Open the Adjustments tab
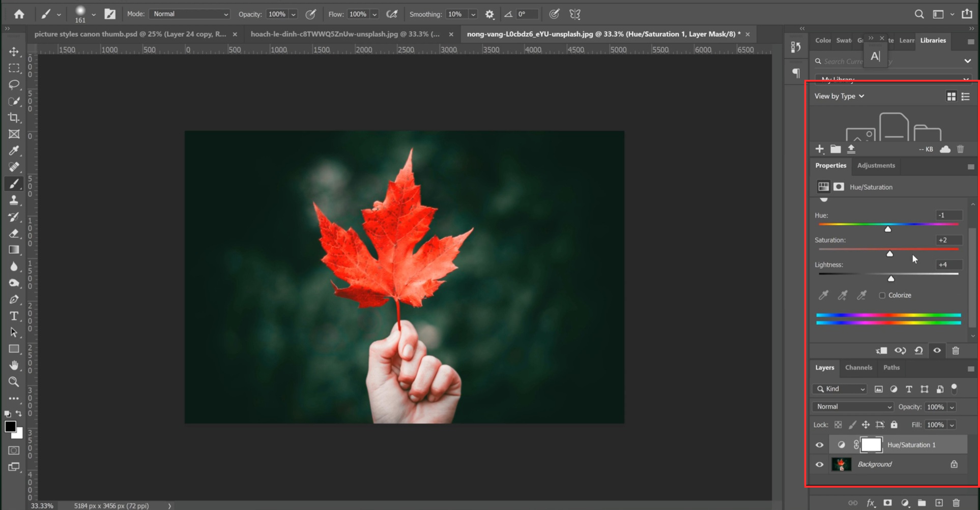The height and width of the screenshot is (510, 980). 876,166
